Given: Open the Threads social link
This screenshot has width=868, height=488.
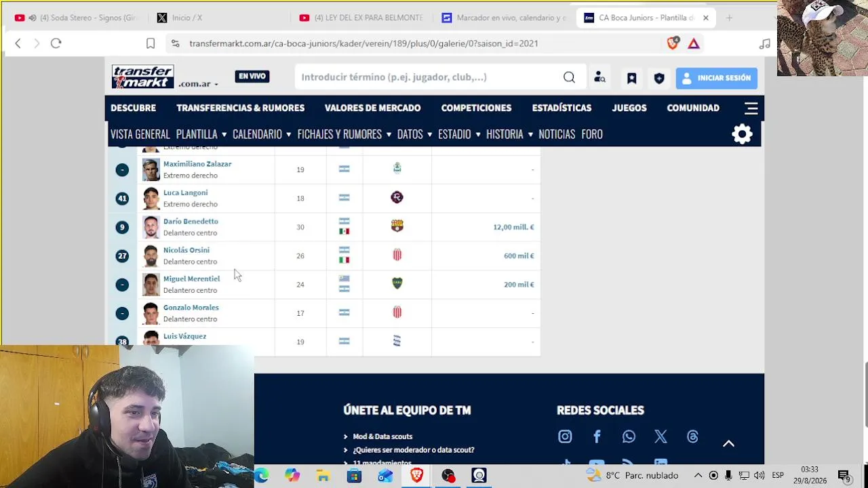Looking at the screenshot, I should coord(692,436).
